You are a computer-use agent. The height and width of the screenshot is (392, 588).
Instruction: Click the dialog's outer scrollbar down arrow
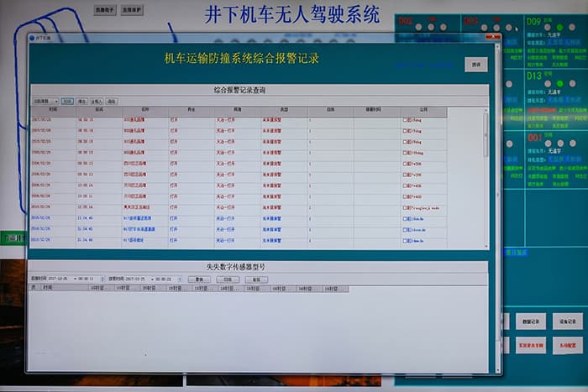click(x=497, y=370)
